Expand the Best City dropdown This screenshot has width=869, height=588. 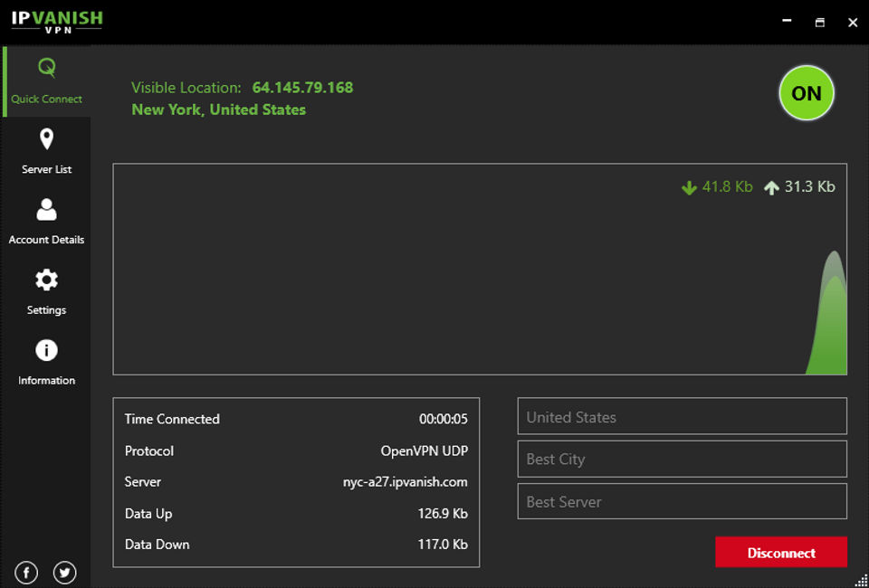coord(683,459)
